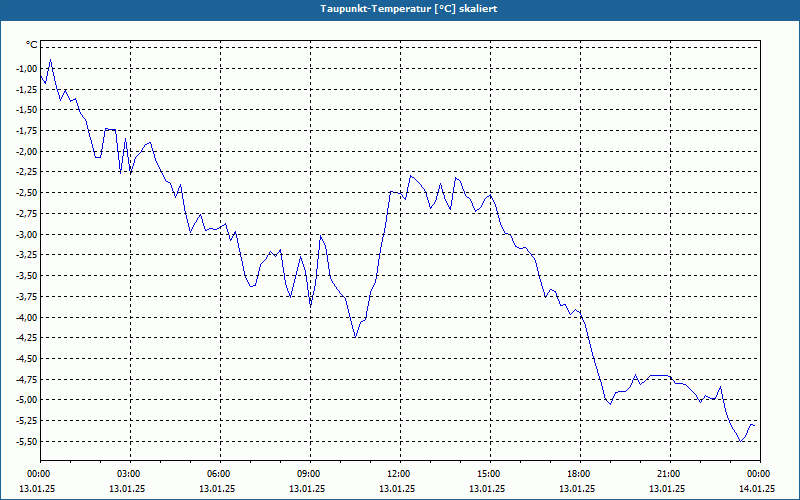800x500 pixels.
Task: Pick the y-axis value '-4,50'
Action: click(x=27, y=359)
